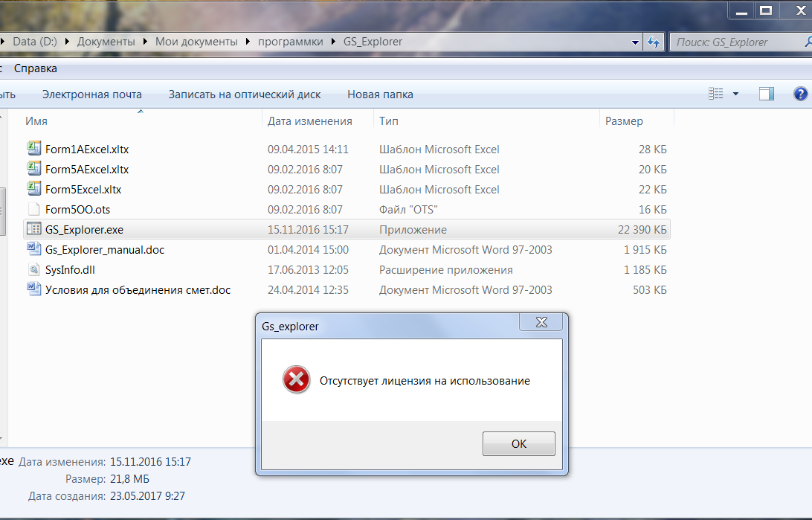Select the Form1AExcel.xltx file icon

(33, 149)
